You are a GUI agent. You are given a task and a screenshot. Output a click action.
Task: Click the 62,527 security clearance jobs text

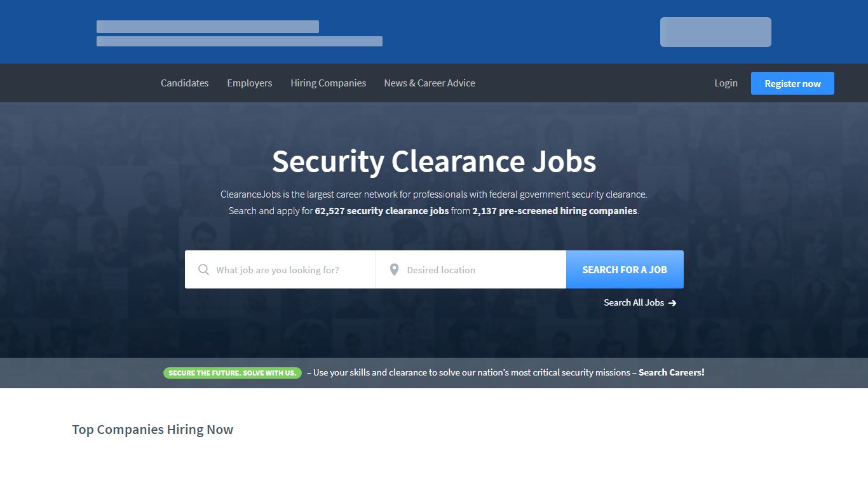pos(382,211)
